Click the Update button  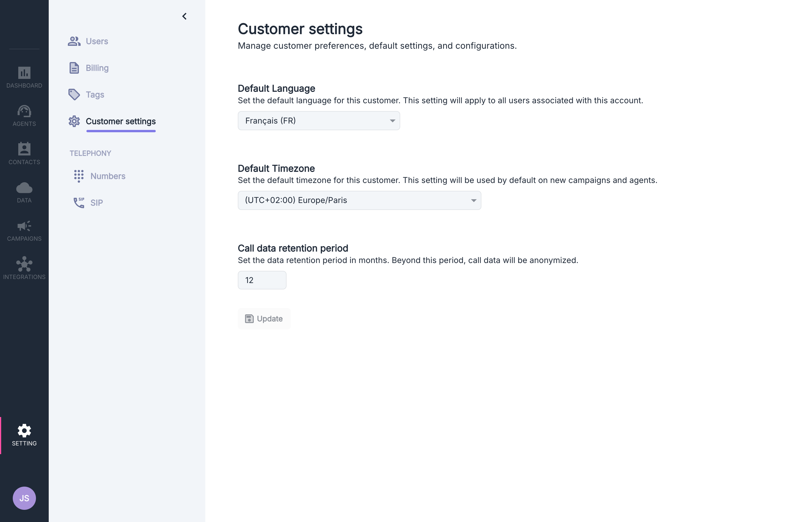click(x=264, y=318)
